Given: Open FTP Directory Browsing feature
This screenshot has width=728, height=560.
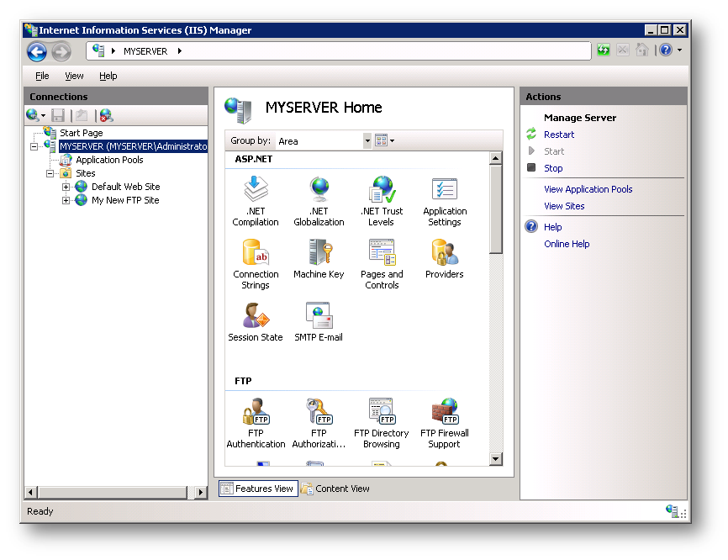Looking at the screenshot, I should [x=382, y=423].
